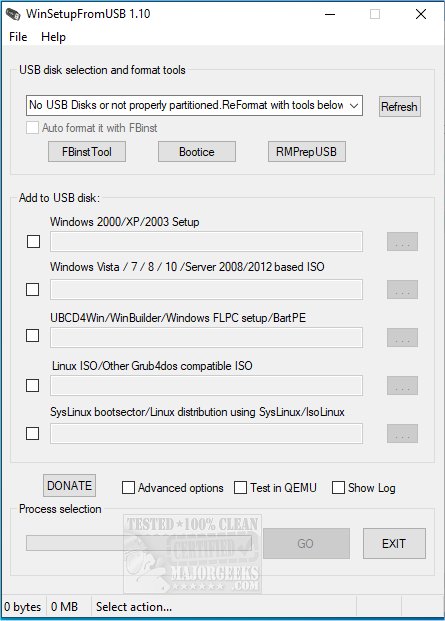
Task: Open the Help menu
Action: (x=53, y=37)
